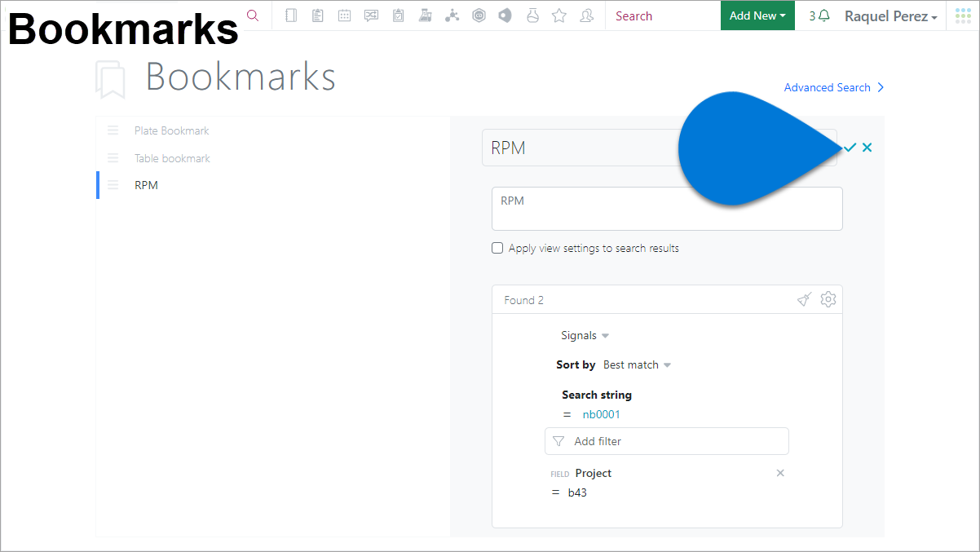Open the solid tag-shaped icon in toolbar
Screen dimensions: 980x552
505,15
